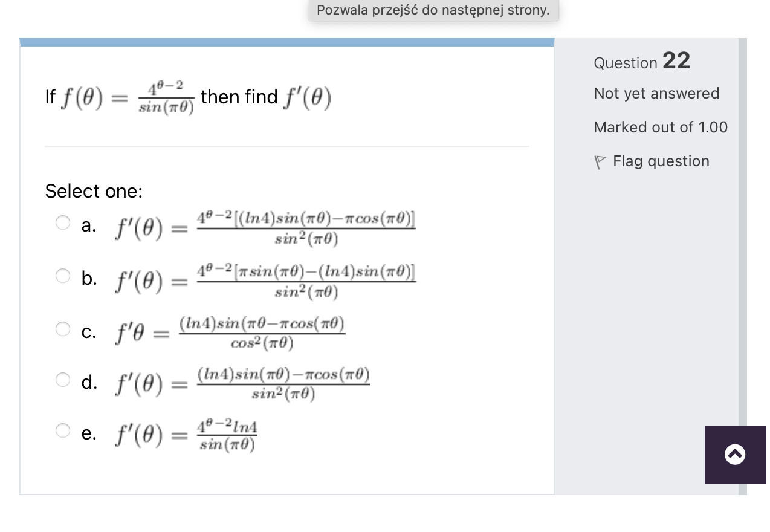Select answer option a radio button

point(62,222)
